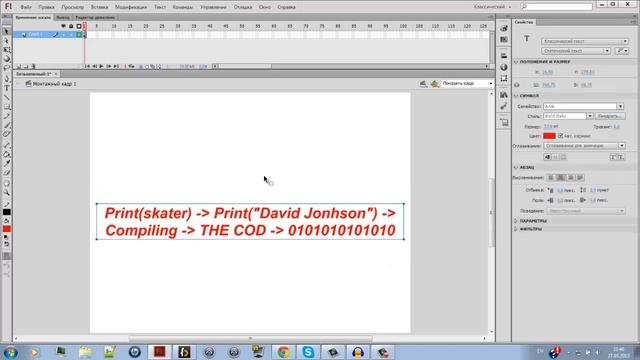Select the 3D Rotation tool
Image resolution: width=640 pixels, height=360 pixels.
(x=7, y=58)
